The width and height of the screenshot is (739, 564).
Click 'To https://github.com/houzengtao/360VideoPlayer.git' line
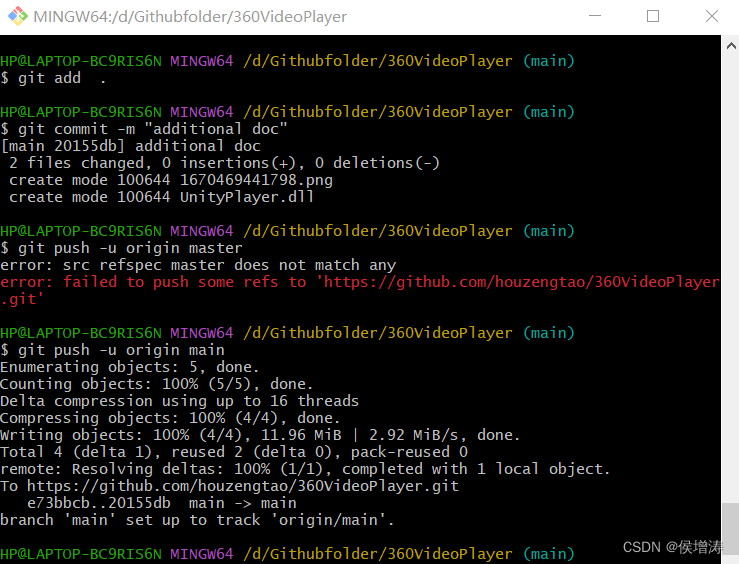click(x=230, y=485)
